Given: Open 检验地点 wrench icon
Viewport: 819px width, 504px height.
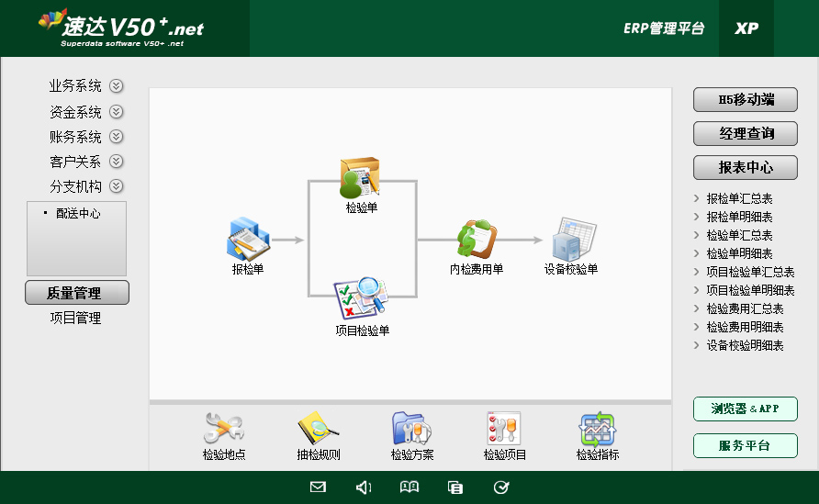Looking at the screenshot, I should [x=224, y=429].
